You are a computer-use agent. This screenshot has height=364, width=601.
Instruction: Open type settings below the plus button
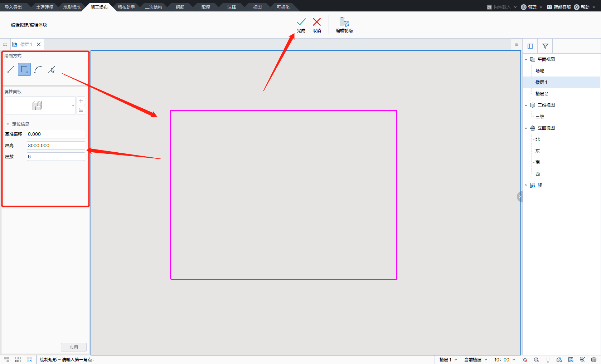coord(81,110)
